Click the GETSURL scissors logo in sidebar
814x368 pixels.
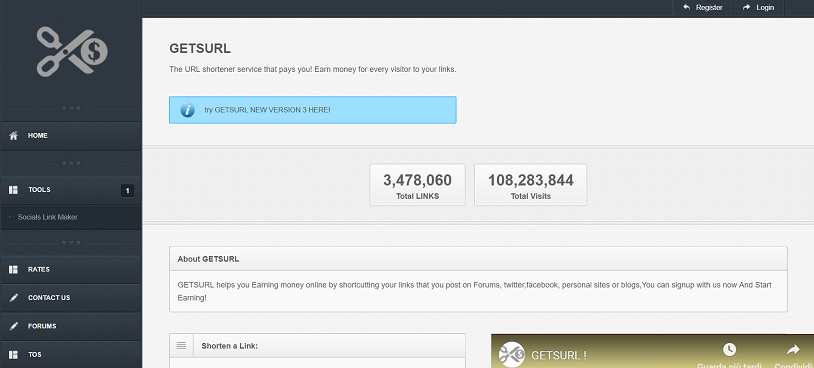click(x=72, y=51)
